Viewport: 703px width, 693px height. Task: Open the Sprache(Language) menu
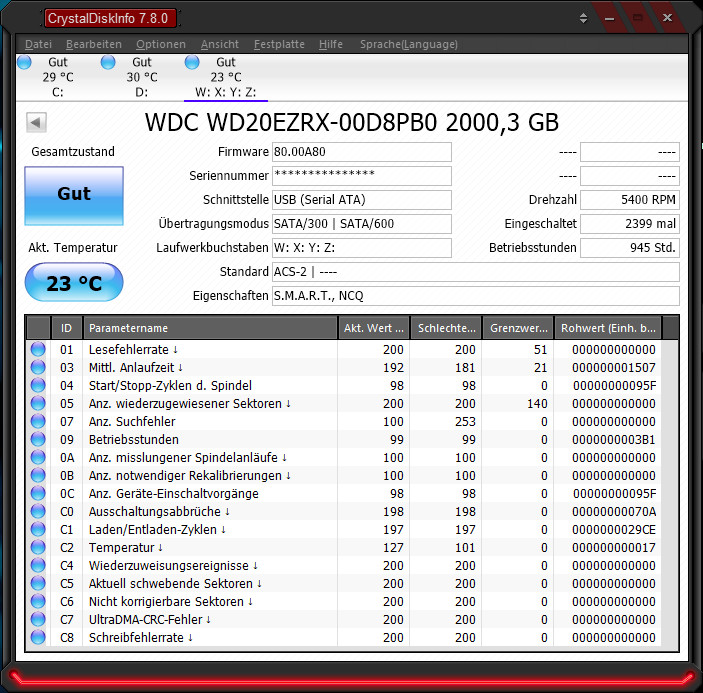pos(409,44)
